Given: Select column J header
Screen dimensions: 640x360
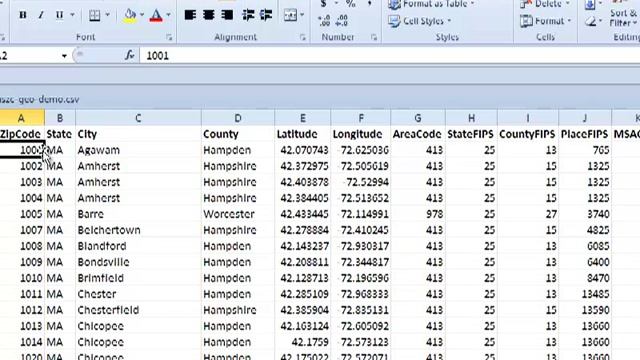Looking at the screenshot, I should coord(585,118).
